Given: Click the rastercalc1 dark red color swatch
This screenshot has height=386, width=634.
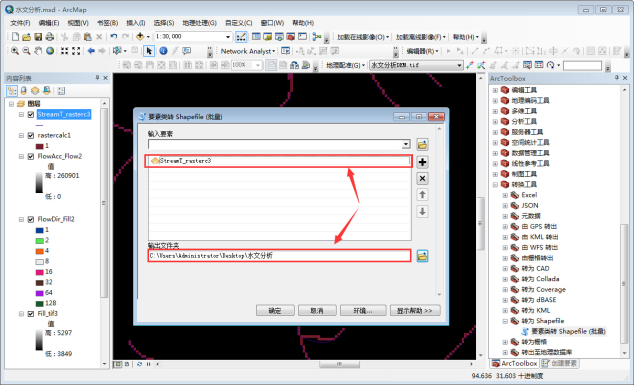Looking at the screenshot, I should 40,146.
